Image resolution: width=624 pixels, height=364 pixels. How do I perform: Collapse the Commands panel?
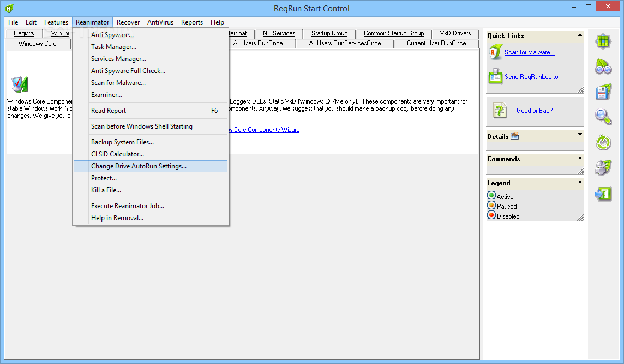point(580,158)
